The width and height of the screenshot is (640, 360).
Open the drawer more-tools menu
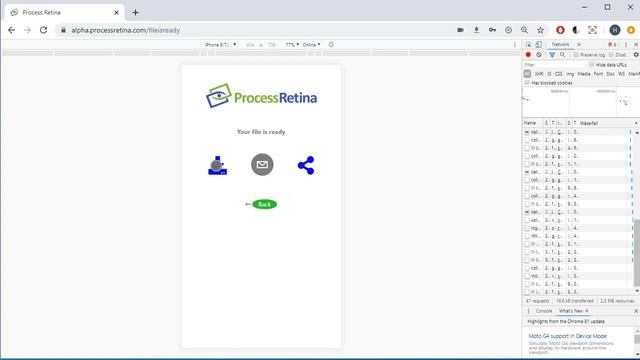pyautogui.click(x=528, y=311)
